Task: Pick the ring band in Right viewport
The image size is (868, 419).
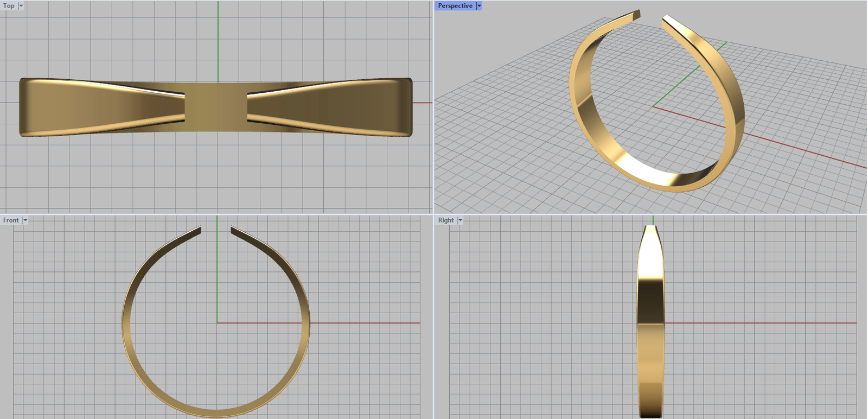Action: pyautogui.click(x=650, y=326)
